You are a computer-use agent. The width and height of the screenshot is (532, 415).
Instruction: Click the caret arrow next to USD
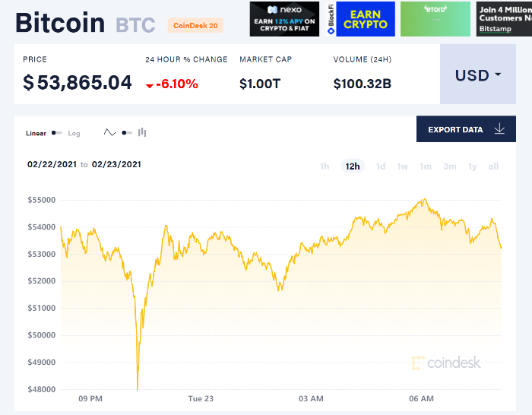[x=498, y=74]
